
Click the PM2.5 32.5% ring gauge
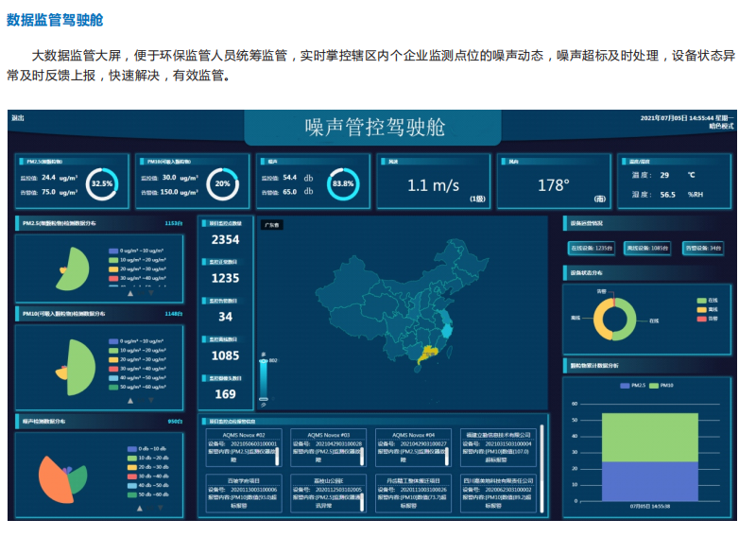point(101,183)
